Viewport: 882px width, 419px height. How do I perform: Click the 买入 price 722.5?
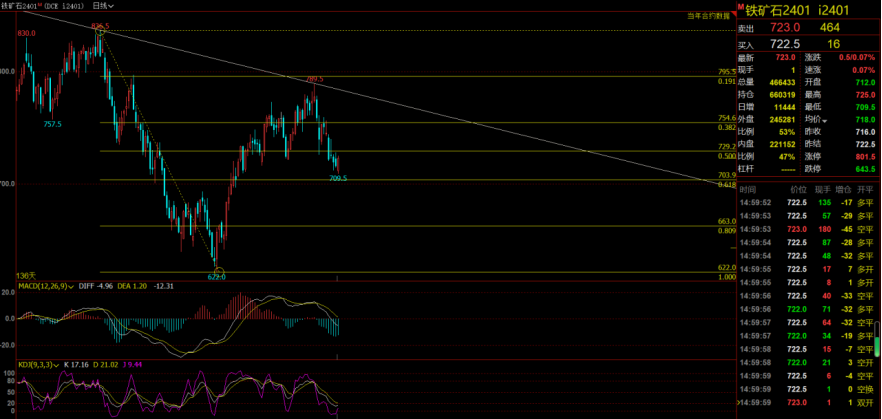click(785, 44)
